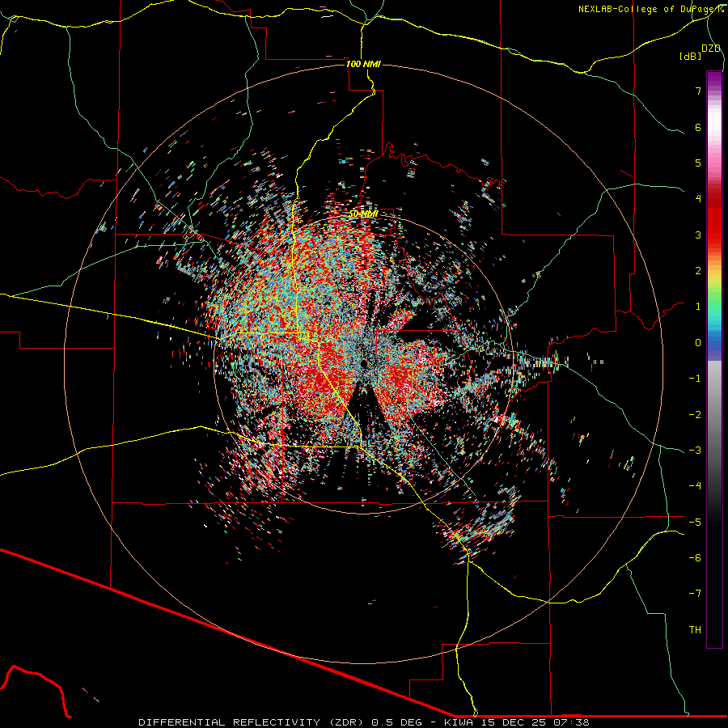Screen dimensions: 728x728
Task: Click the [dB] unit label
Action: point(691,57)
